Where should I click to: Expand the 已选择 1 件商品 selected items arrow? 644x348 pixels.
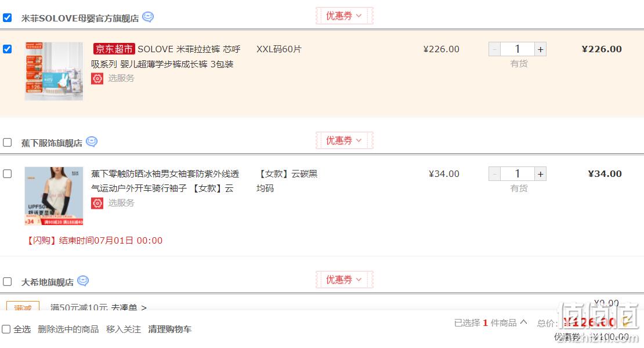(x=524, y=322)
